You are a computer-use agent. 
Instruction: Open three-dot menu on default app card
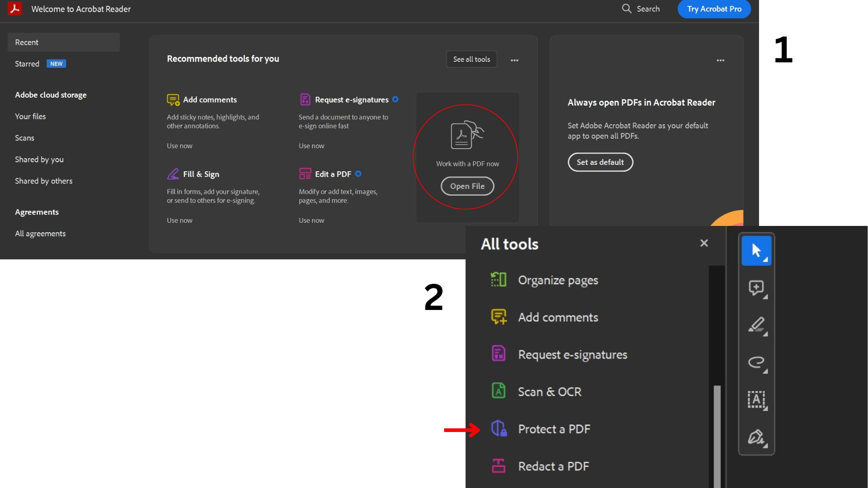tap(721, 60)
